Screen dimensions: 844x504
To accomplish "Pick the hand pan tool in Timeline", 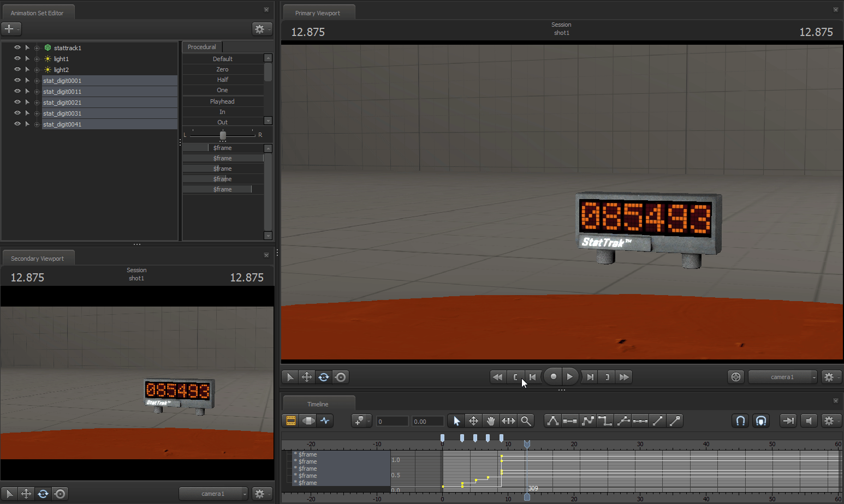I will [491, 421].
